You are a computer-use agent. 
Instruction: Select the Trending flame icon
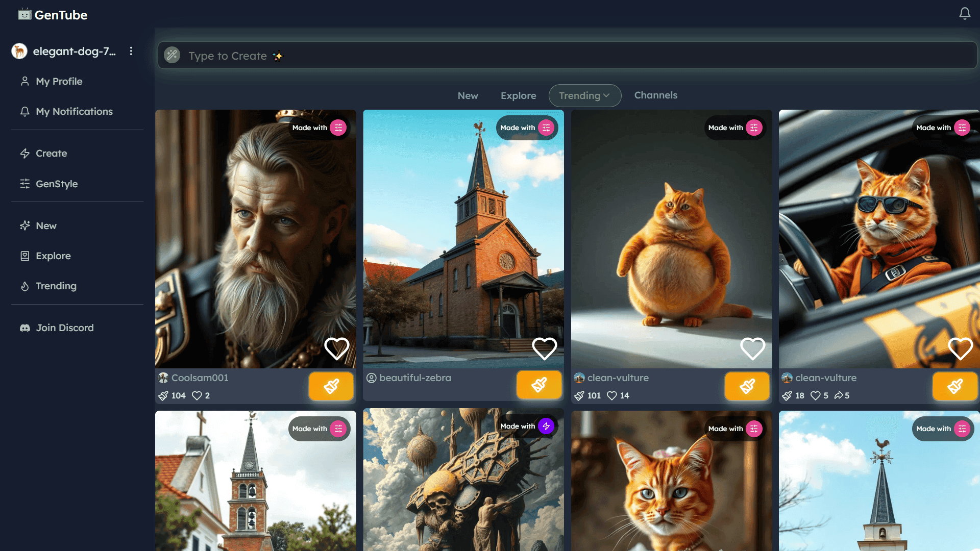pyautogui.click(x=24, y=286)
